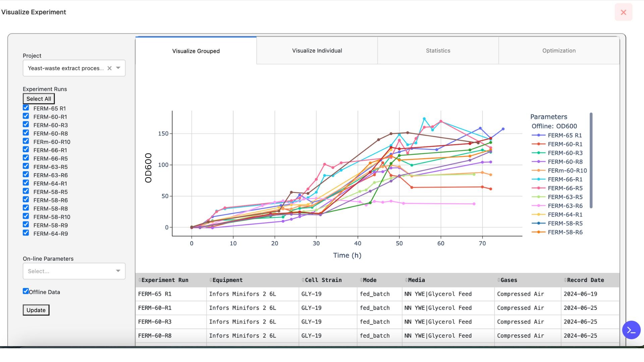
Task: Sort table by Record Date column arrows
Action: [565, 280]
